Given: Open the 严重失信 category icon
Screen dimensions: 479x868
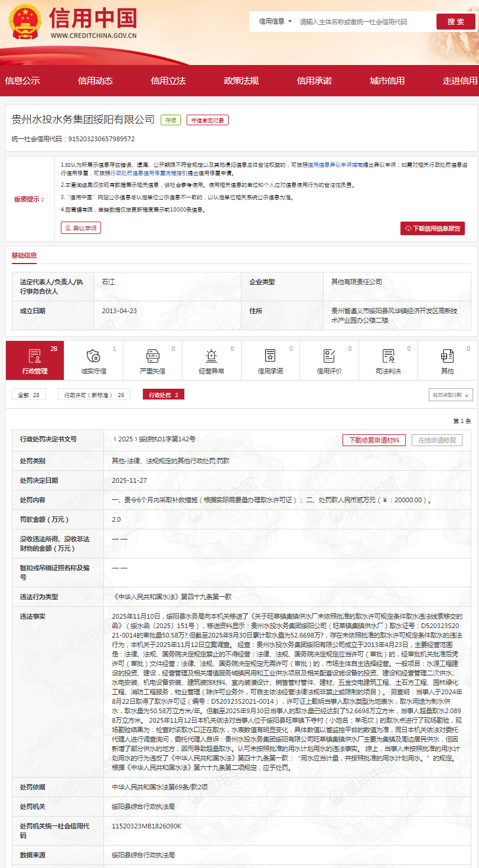Looking at the screenshot, I should [x=152, y=356].
